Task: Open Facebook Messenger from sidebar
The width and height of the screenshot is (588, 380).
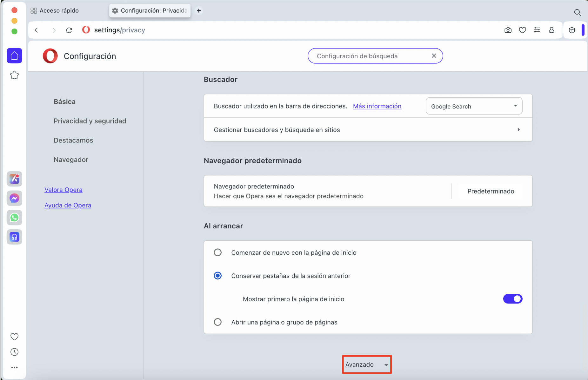Action: click(x=14, y=198)
